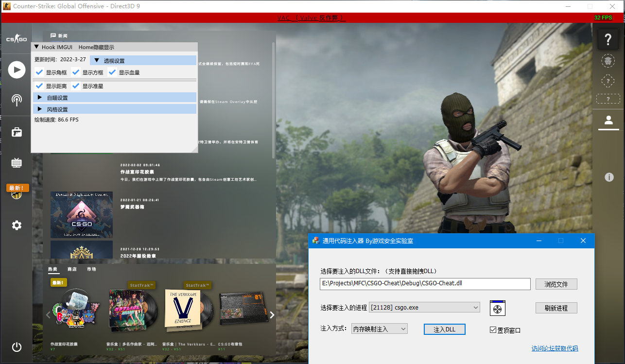This screenshot has width=625, height=364.
Task: Collapse the Hook IMGUI window triangle
Action: 36,47
